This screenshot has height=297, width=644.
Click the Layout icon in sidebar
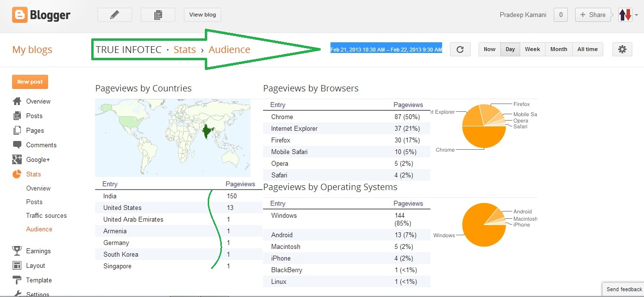click(17, 265)
